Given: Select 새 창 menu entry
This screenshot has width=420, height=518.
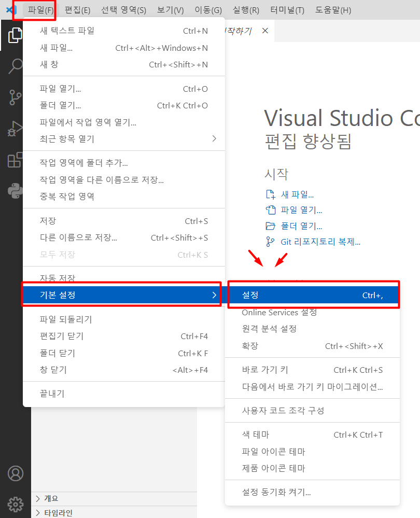Looking at the screenshot, I should 124,64.
